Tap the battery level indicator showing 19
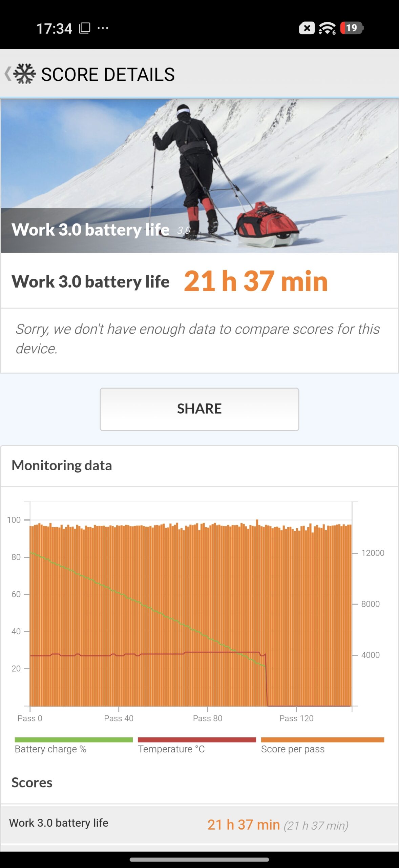 pyautogui.click(x=352, y=28)
